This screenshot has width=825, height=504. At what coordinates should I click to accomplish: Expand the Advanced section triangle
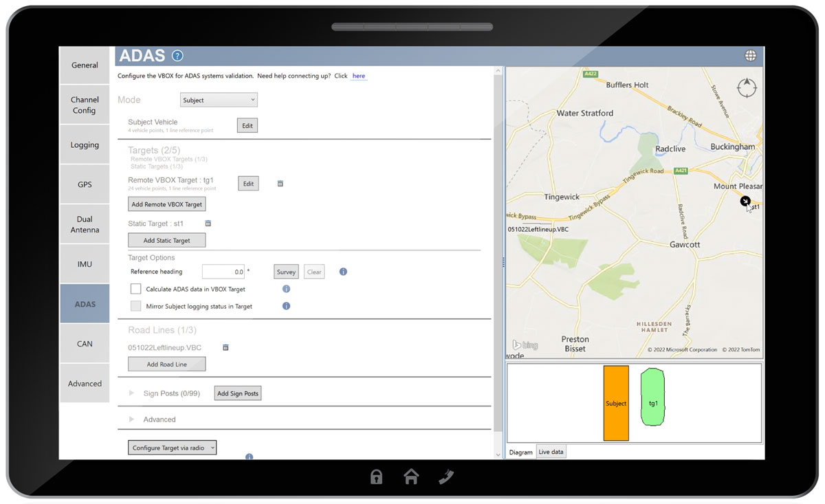pyautogui.click(x=132, y=419)
